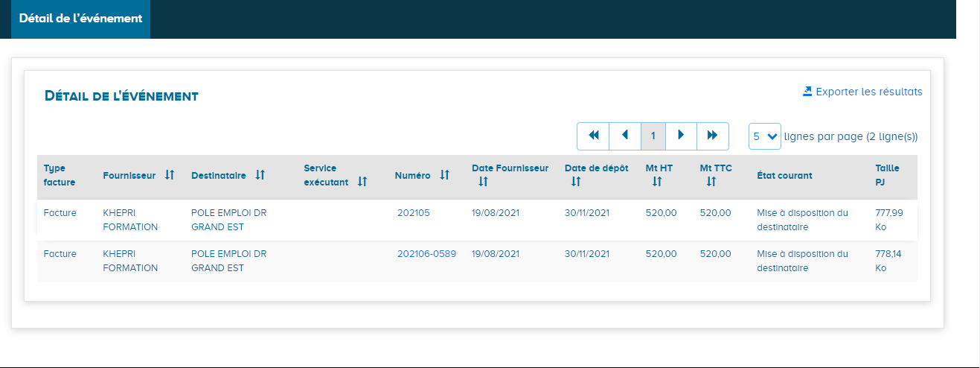Click Mt HT header label
Viewport: 980px width, 368px height.
(x=659, y=168)
